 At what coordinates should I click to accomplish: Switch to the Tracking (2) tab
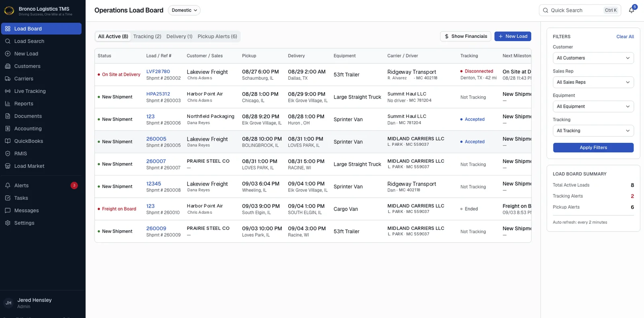coord(147,36)
